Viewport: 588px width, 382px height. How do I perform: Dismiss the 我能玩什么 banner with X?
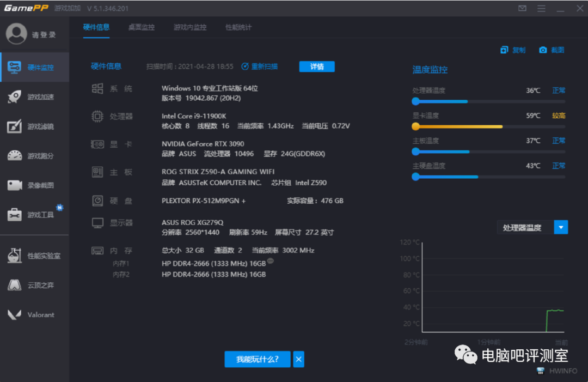point(298,359)
